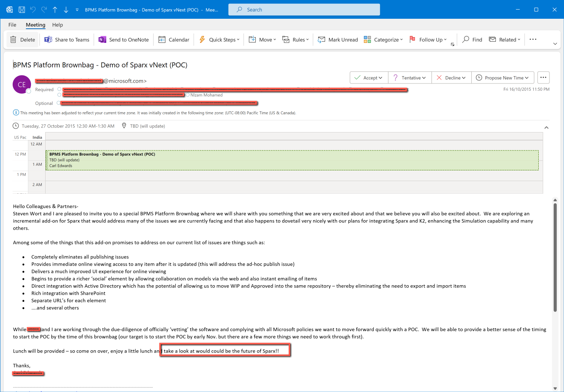The width and height of the screenshot is (564, 392).
Task: Click the '1 PM' label in calendar preview
Action: 21,175
